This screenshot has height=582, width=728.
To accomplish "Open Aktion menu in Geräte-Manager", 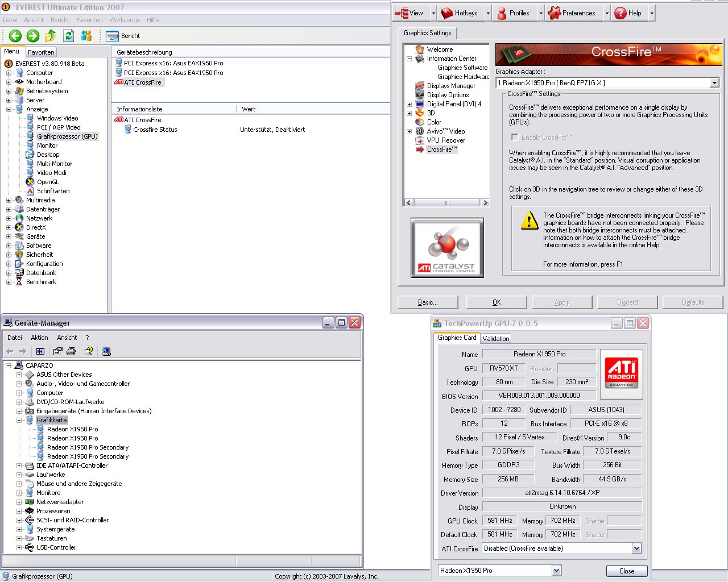I will 39,338.
